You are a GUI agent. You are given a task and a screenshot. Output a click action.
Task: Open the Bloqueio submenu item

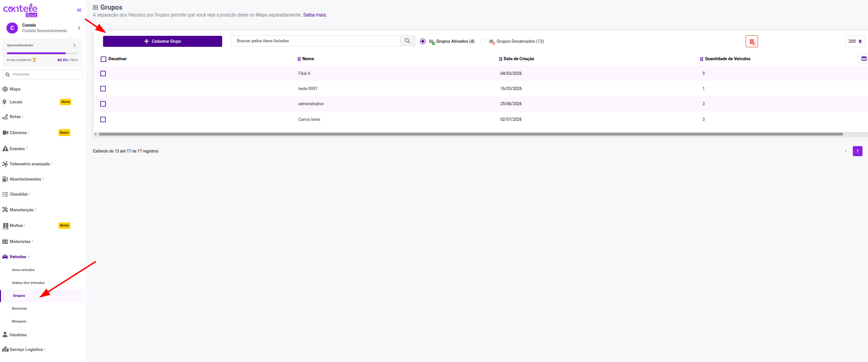[19, 322]
